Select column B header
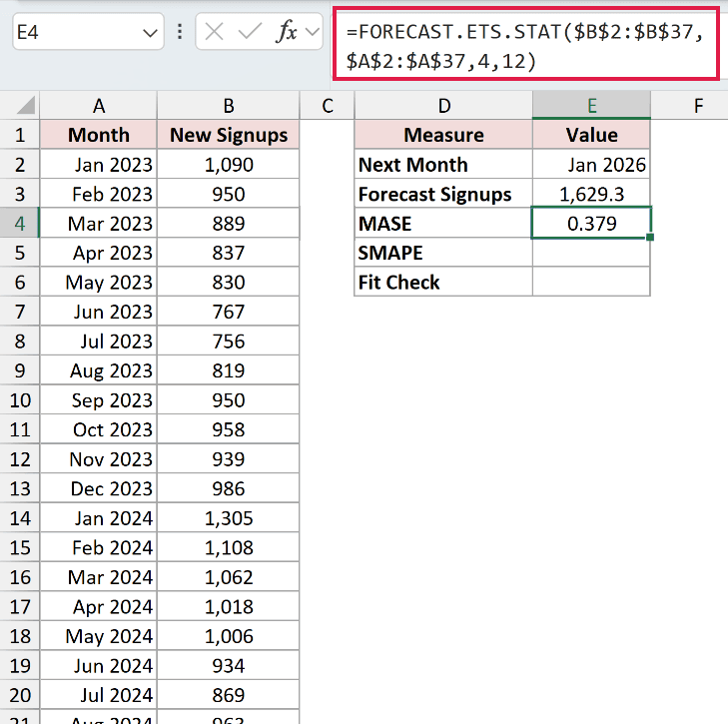Screen dimensions: 728x724 [x=229, y=106]
